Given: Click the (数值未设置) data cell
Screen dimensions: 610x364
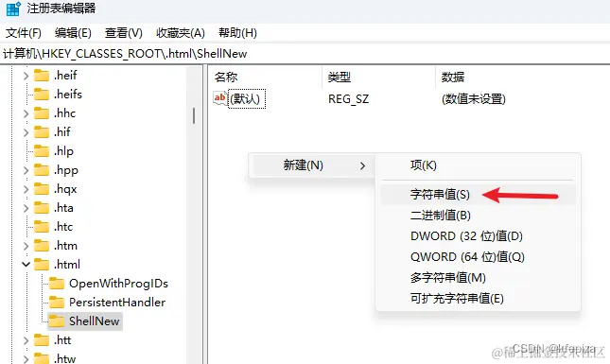Looking at the screenshot, I should click(474, 99).
